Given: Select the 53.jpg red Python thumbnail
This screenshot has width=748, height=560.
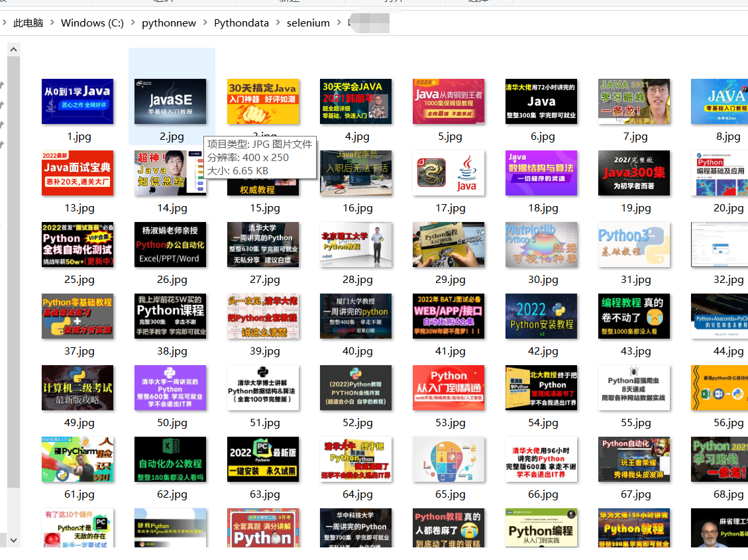Looking at the screenshot, I should (x=449, y=388).
